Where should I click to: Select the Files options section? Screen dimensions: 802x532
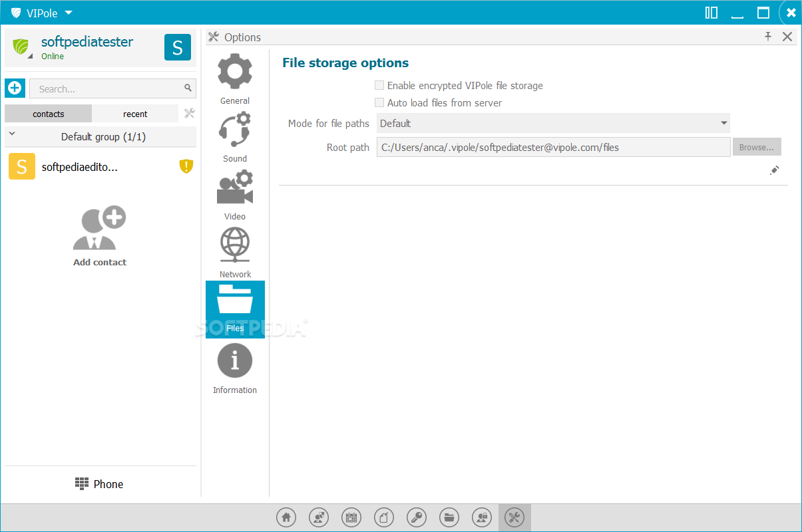pos(235,309)
